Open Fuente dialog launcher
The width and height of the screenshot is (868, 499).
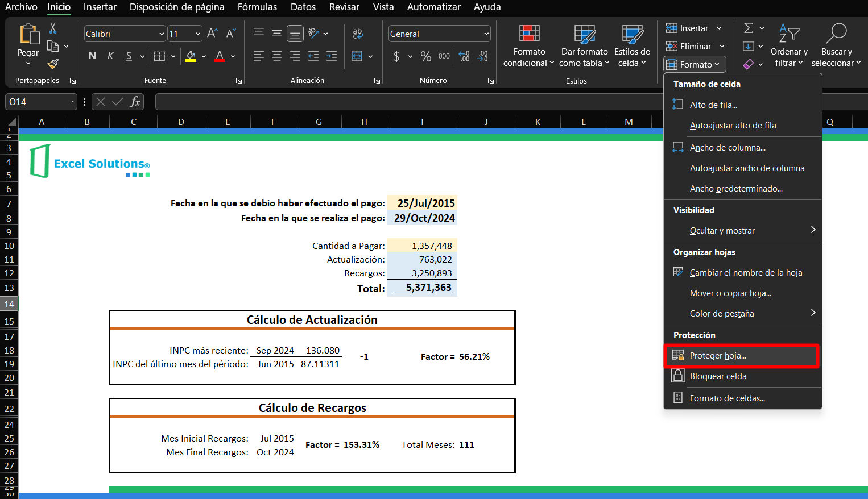239,81
